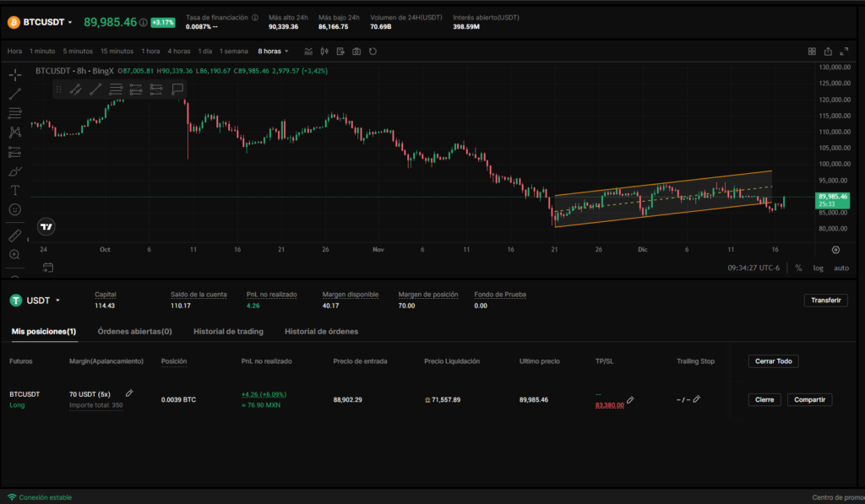This screenshot has height=504, width=865.
Task: Toggle the log scale option
Action: (x=819, y=268)
